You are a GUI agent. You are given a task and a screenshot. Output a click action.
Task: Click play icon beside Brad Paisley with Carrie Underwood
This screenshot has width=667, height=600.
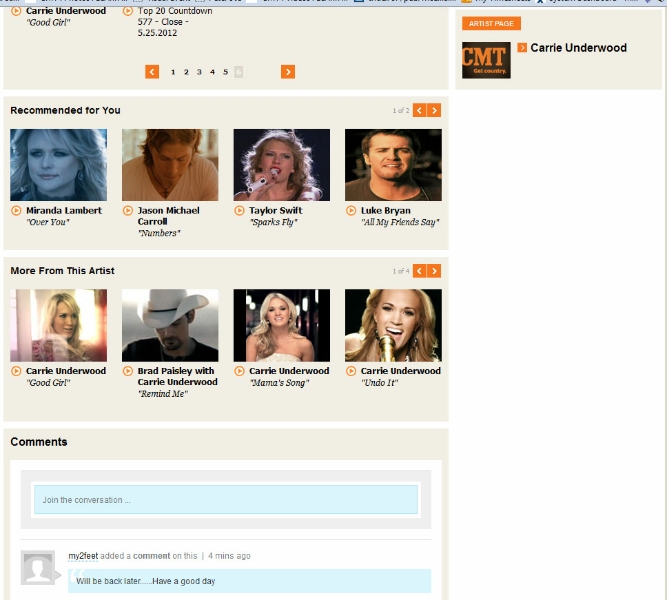click(x=128, y=371)
